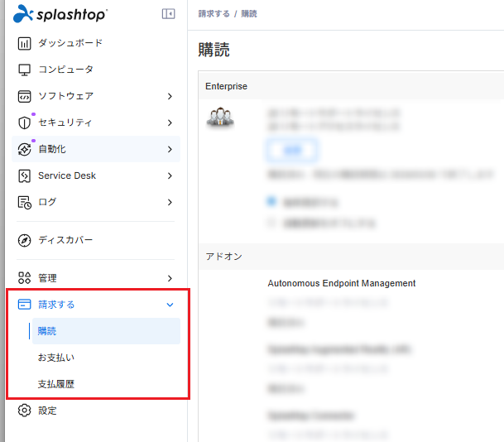Click the software code window icon
This screenshot has width=504, height=442.
(25, 96)
